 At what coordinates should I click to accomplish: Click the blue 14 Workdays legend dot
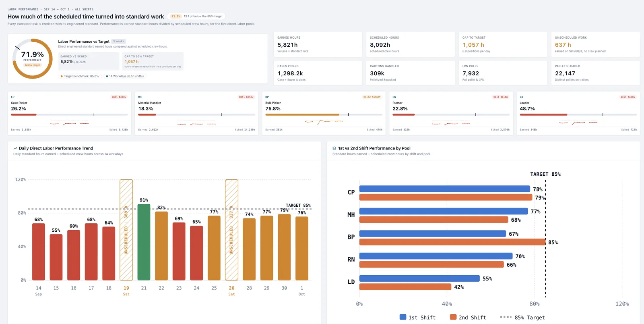point(107,76)
